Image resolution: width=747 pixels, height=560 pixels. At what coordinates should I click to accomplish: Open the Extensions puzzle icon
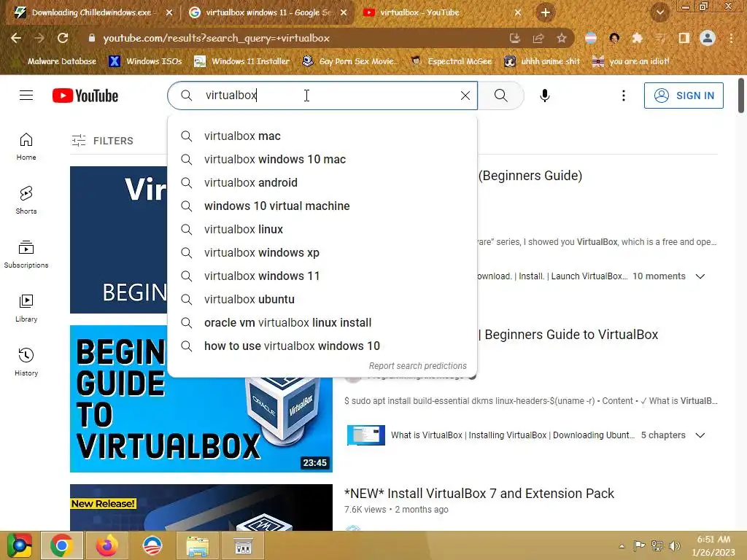click(637, 38)
